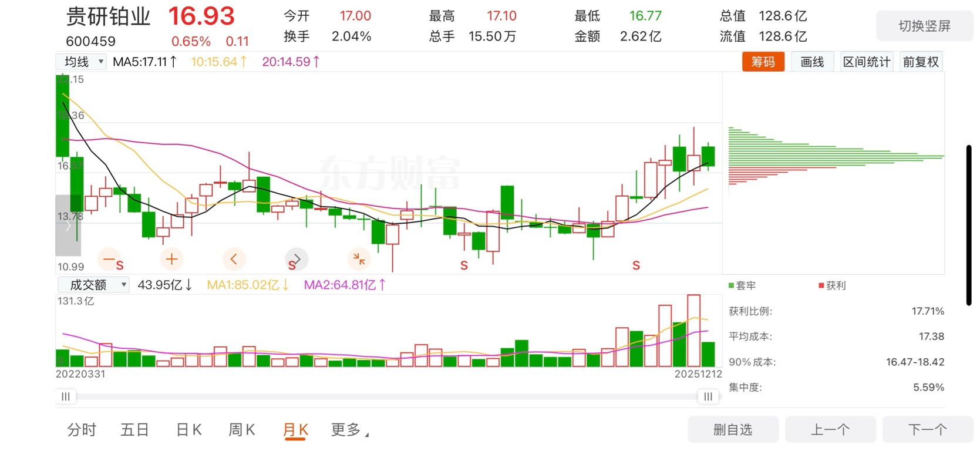The image size is (980, 451).
Task: Expand the side panel using the grey chevron handle
Action: [x=68, y=225]
